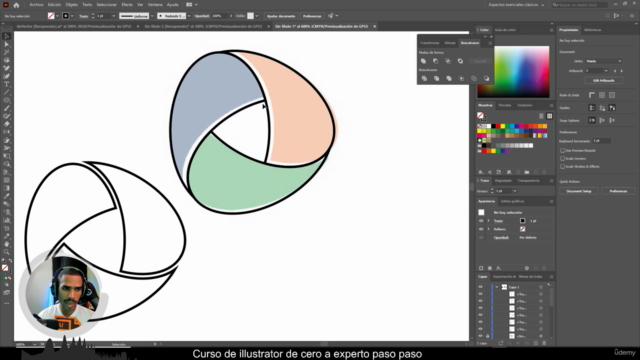The width and height of the screenshot is (640, 360).
Task: Click Ajustar documento button in control bar
Action: [x=281, y=16]
